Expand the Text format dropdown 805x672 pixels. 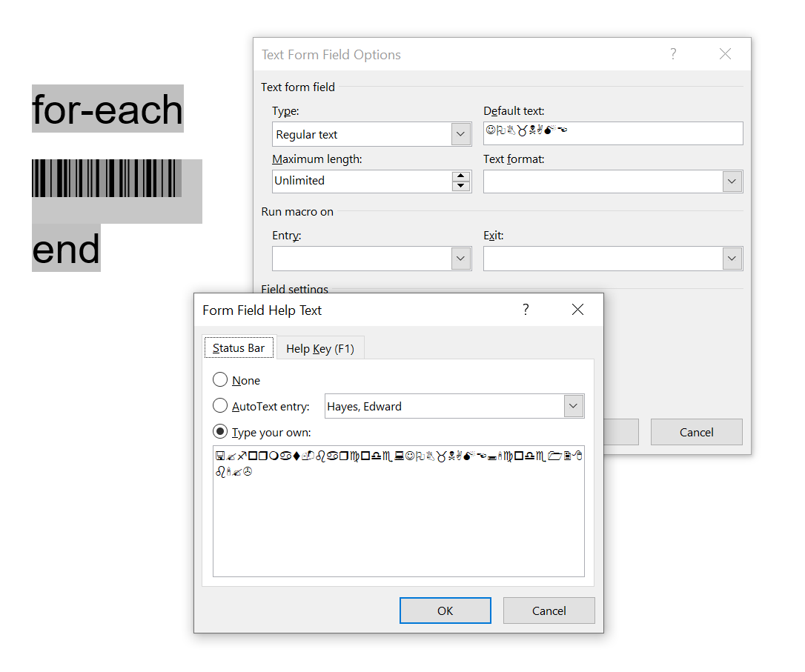tap(732, 182)
